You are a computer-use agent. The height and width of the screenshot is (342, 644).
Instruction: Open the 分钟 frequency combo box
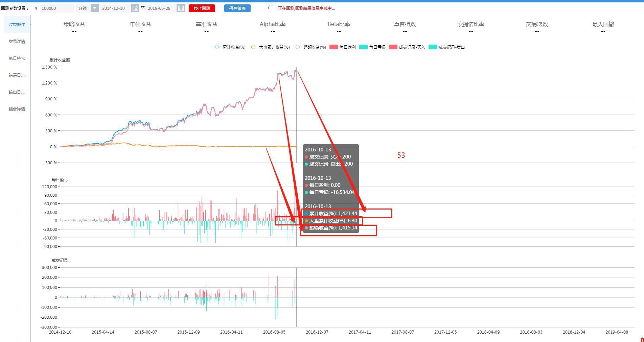83,8
